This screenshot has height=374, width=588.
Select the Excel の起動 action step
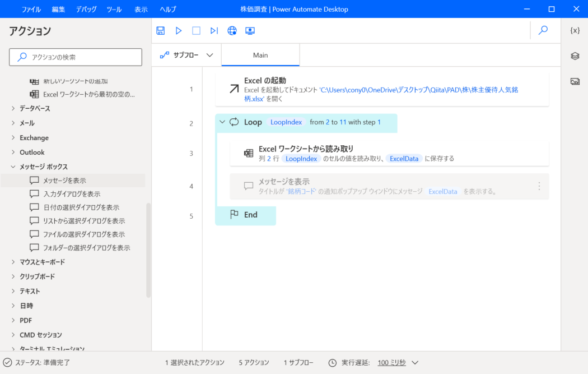pyautogui.click(x=382, y=89)
